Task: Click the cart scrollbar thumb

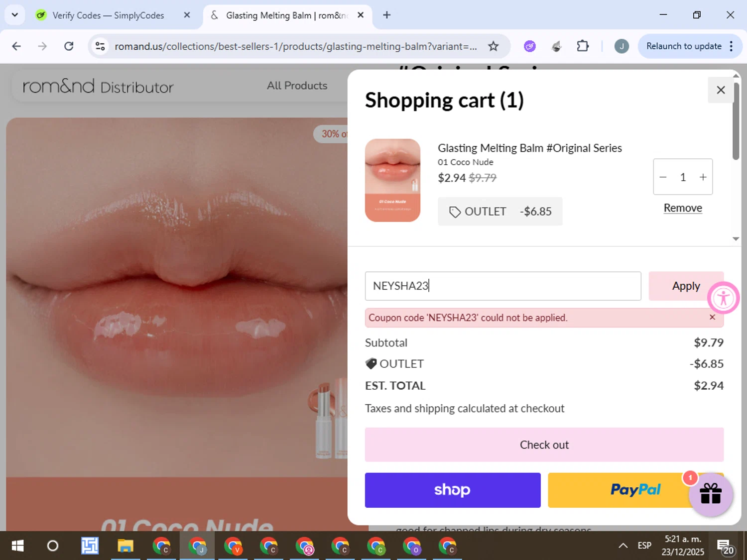Action: point(736,121)
